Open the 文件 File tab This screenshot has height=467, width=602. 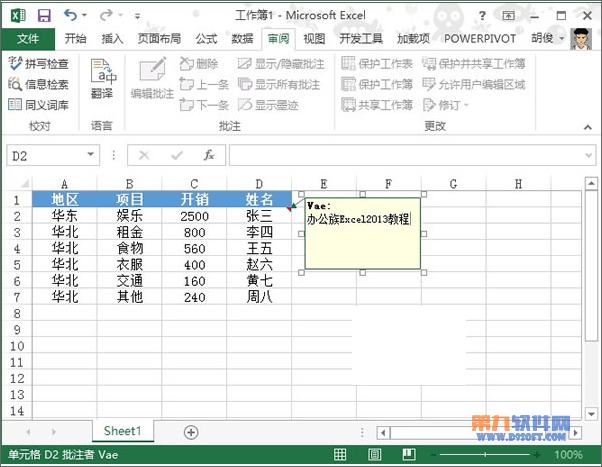coord(28,38)
